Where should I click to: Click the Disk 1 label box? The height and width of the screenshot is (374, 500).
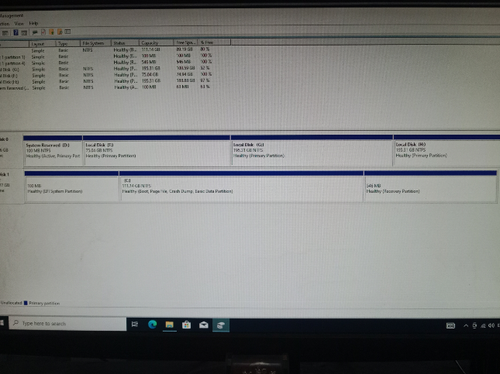(x=11, y=186)
